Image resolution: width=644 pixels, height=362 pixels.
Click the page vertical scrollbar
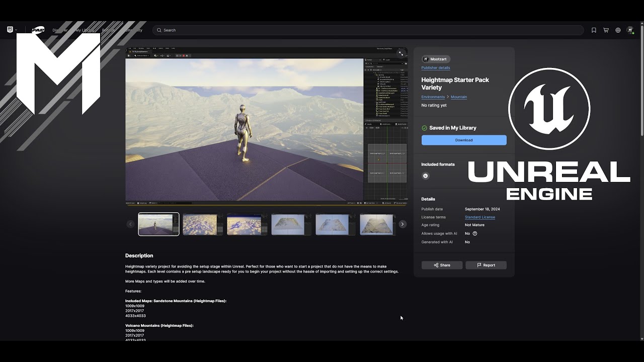642,80
